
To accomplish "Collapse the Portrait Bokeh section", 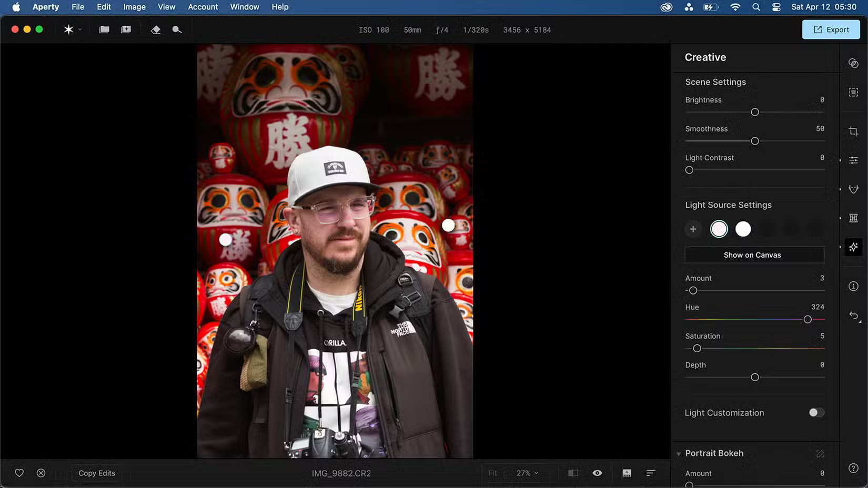I will click(679, 453).
